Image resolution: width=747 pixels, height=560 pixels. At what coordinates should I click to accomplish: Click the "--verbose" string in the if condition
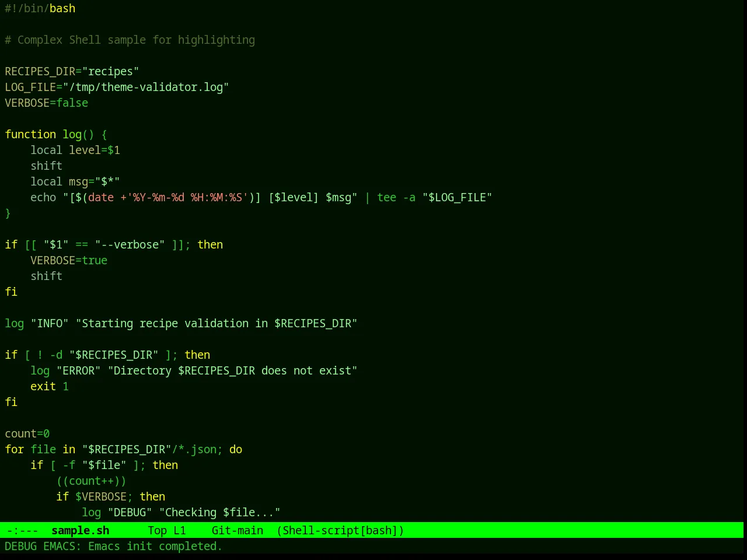pos(130,245)
